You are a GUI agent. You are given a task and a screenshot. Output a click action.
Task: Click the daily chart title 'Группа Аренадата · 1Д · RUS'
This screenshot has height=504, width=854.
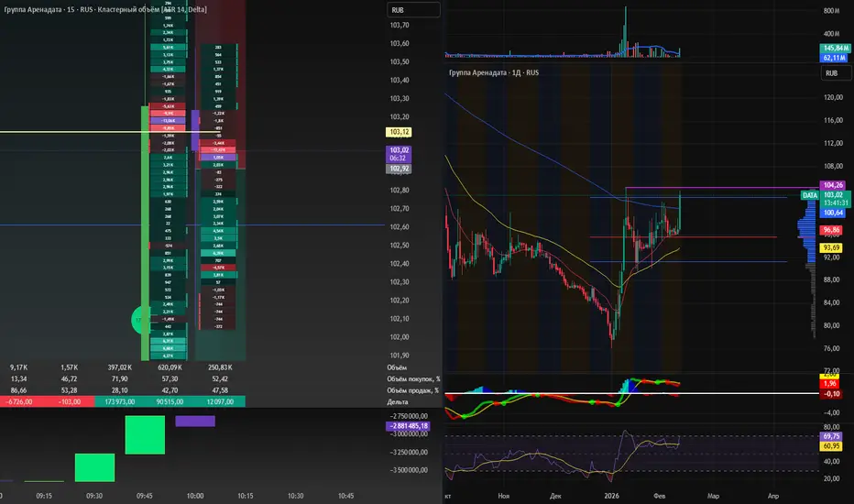pos(494,72)
